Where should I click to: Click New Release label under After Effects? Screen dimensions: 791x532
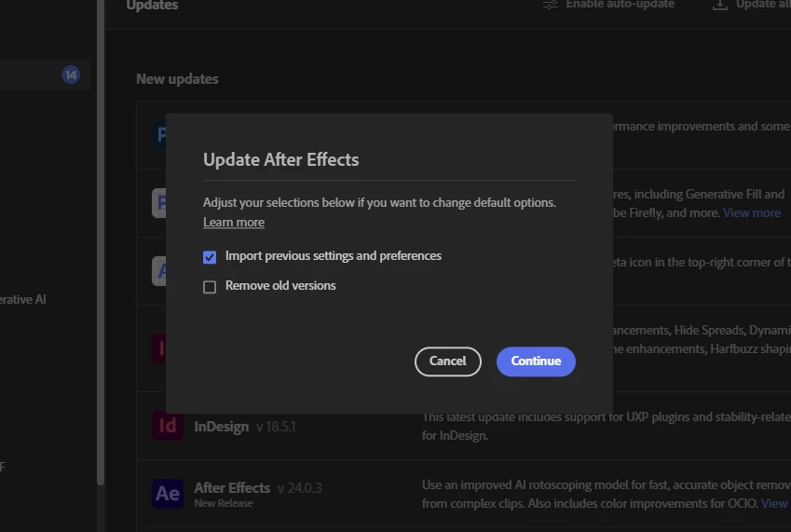coord(224,503)
